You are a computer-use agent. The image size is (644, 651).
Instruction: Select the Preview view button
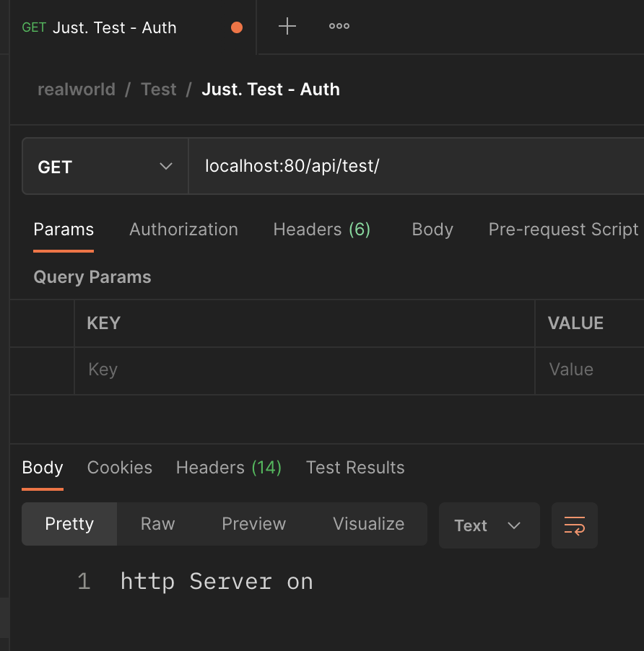[253, 524]
